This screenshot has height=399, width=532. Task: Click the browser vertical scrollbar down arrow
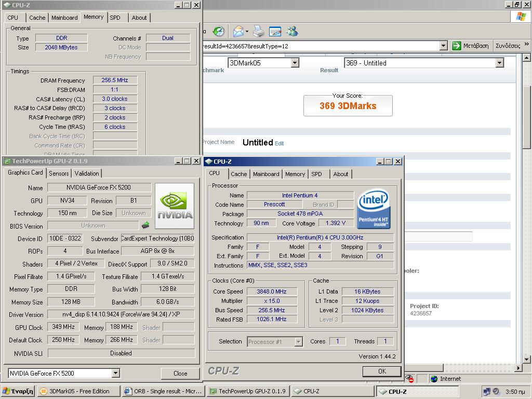click(526, 360)
